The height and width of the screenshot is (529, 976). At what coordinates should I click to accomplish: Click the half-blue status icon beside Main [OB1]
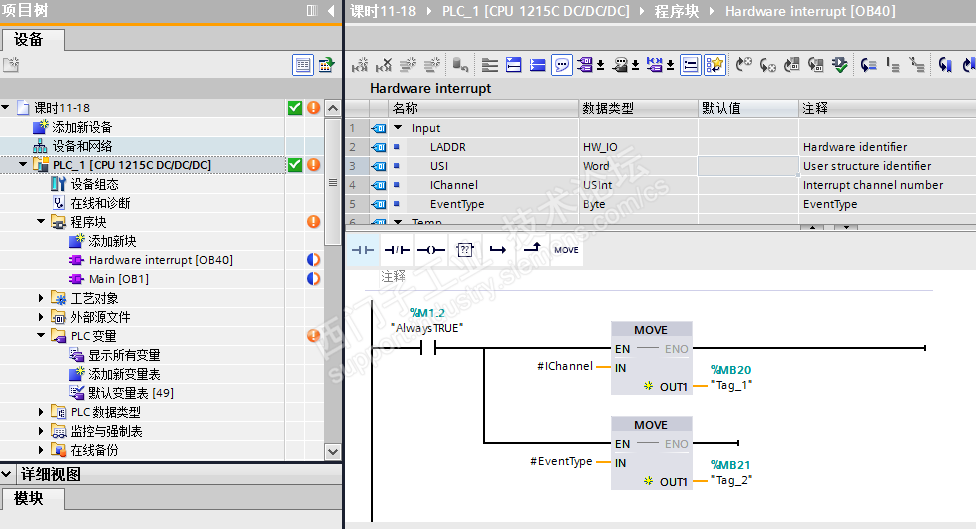[314, 278]
